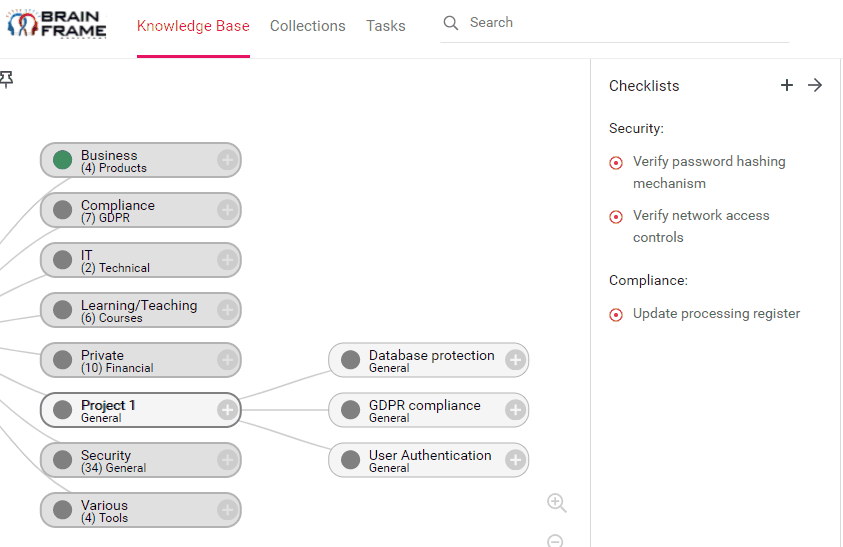The height and width of the screenshot is (547, 843).
Task: Click the green Business status dot
Action: [x=62, y=160]
